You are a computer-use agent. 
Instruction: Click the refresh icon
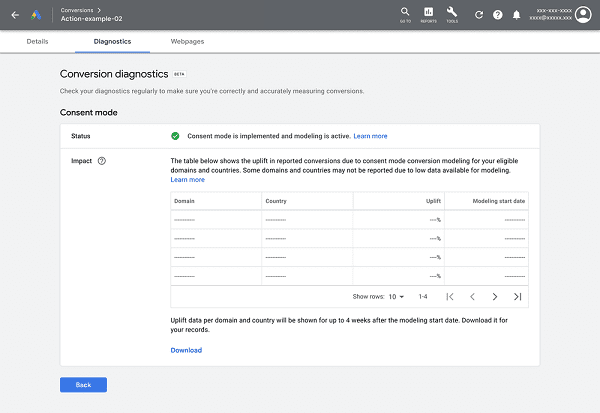[479, 15]
